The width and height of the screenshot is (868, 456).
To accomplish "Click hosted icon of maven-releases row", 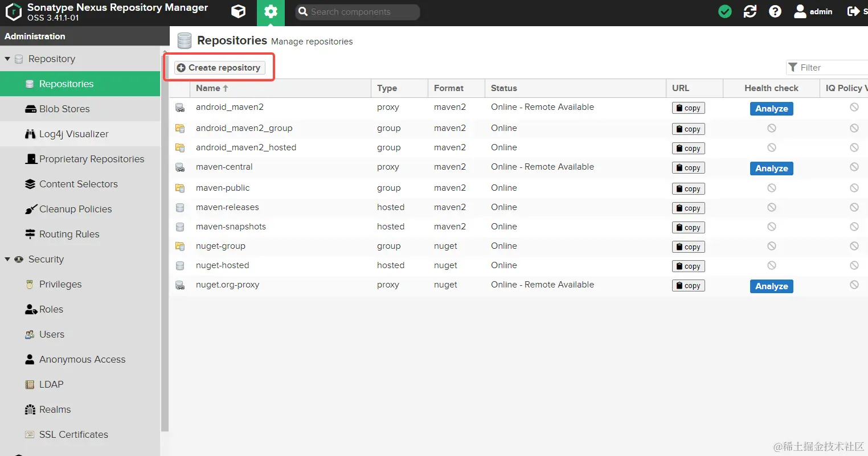I will coord(180,208).
